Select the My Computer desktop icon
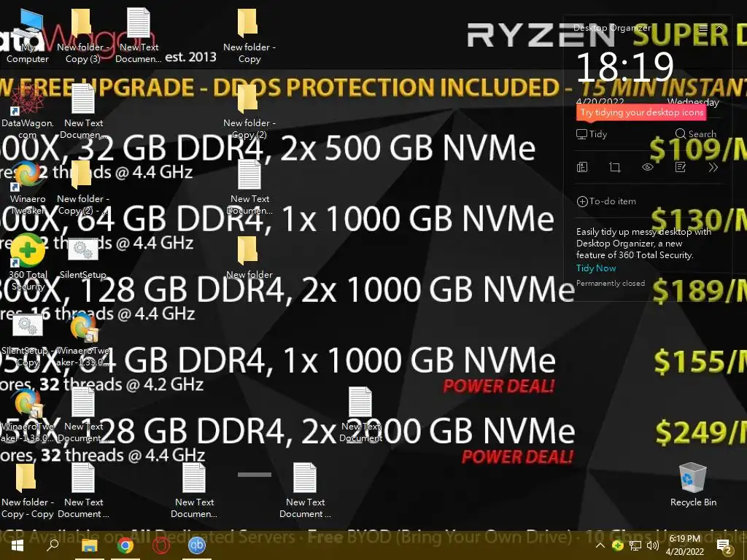 click(x=28, y=36)
